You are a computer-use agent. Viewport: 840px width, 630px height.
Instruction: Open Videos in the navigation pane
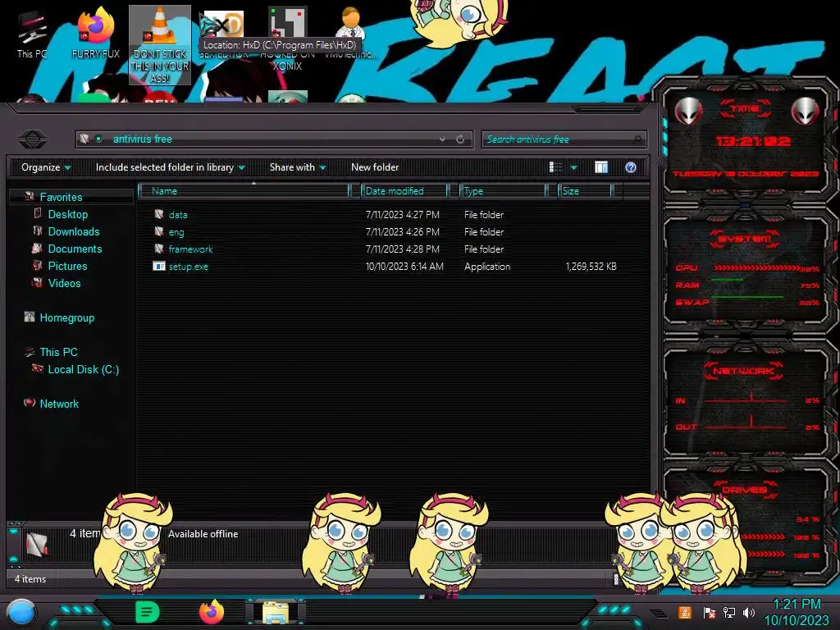click(x=64, y=283)
